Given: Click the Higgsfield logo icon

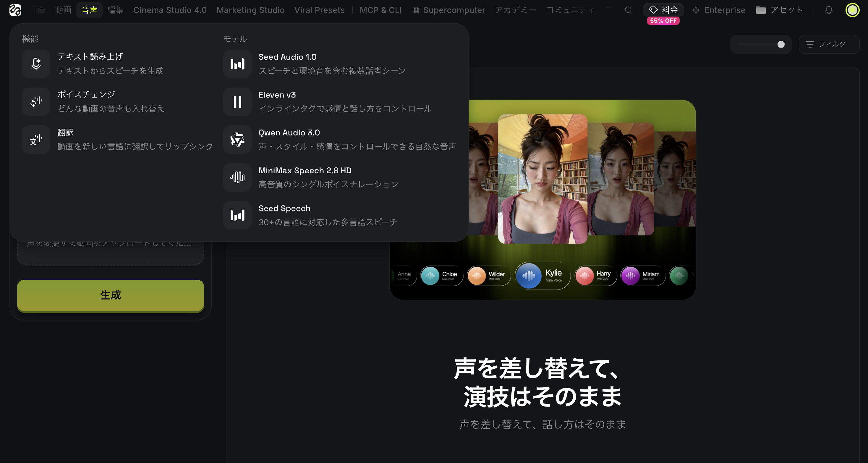Looking at the screenshot, I should point(15,10).
